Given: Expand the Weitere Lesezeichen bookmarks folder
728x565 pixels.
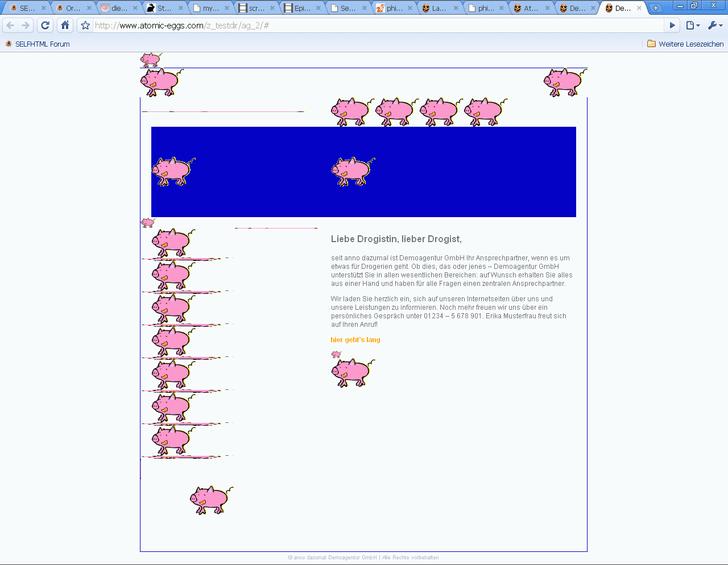Looking at the screenshot, I should coord(685,44).
